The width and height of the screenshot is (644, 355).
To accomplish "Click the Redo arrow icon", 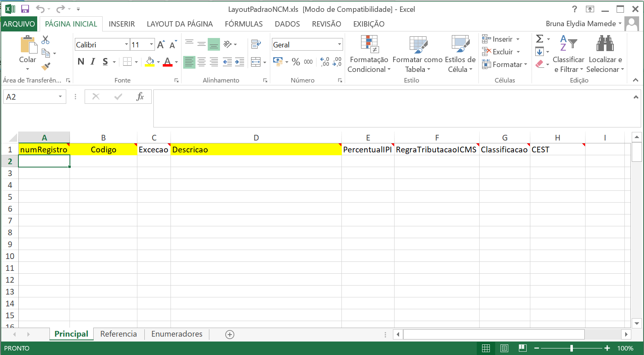I will (x=61, y=9).
